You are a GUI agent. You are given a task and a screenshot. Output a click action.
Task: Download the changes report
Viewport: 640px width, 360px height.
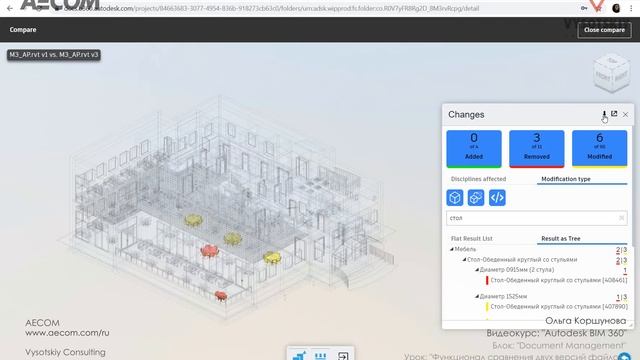coord(604,114)
